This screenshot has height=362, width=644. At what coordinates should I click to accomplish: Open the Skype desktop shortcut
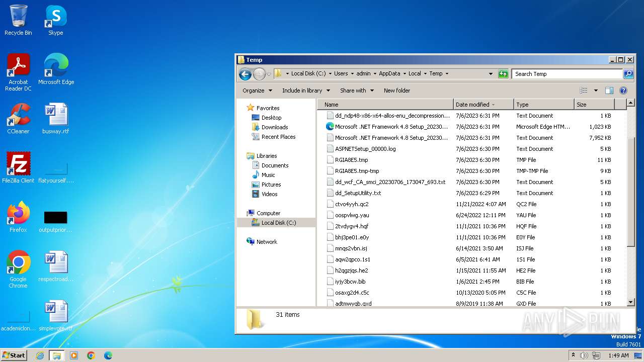click(56, 20)
